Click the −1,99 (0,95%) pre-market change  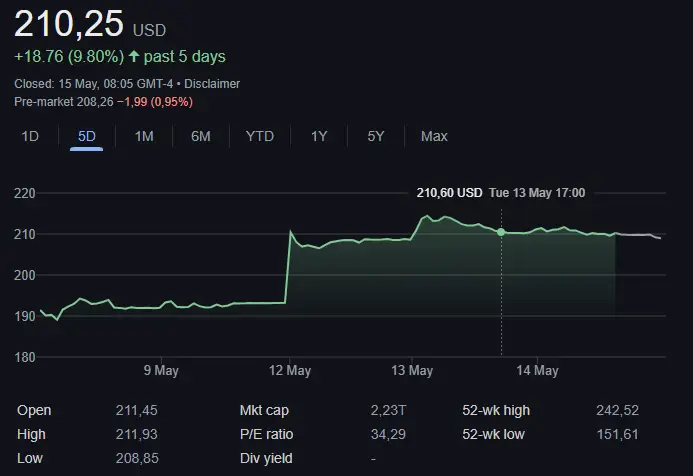click(155, 102)
